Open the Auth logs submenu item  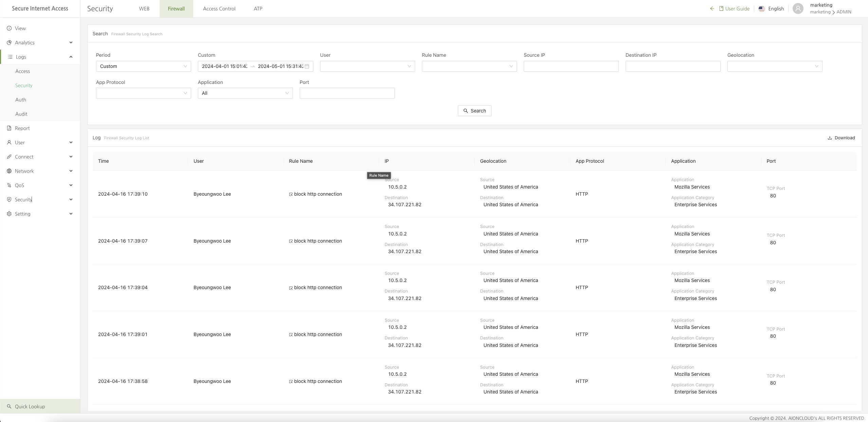tap(40, 100)
